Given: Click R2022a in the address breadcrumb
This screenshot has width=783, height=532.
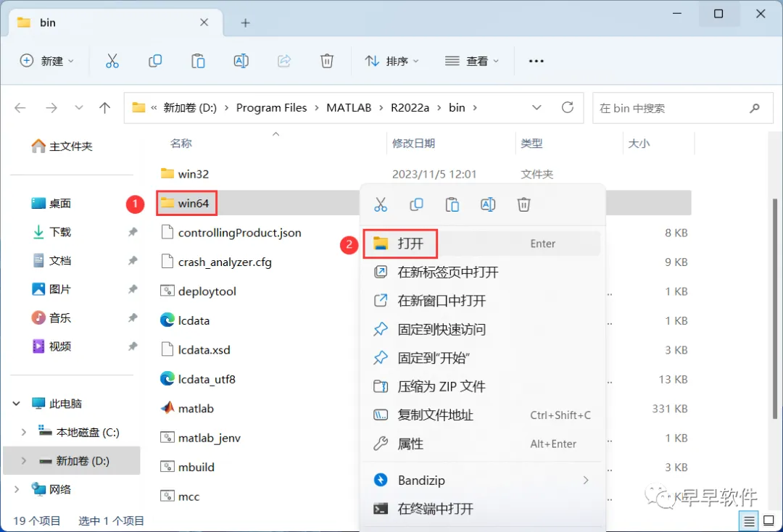Looking at the screenshot, I should click(x=410, y=108).
